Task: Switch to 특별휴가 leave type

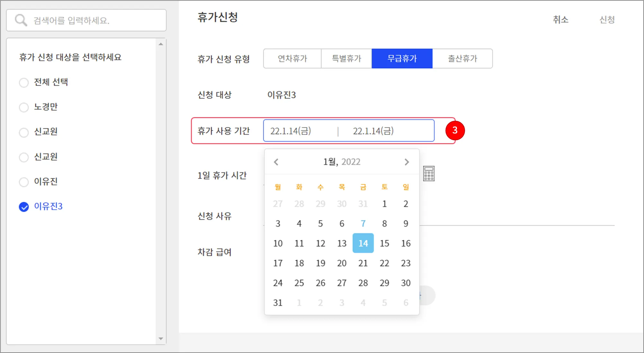Action: (346, 59)
